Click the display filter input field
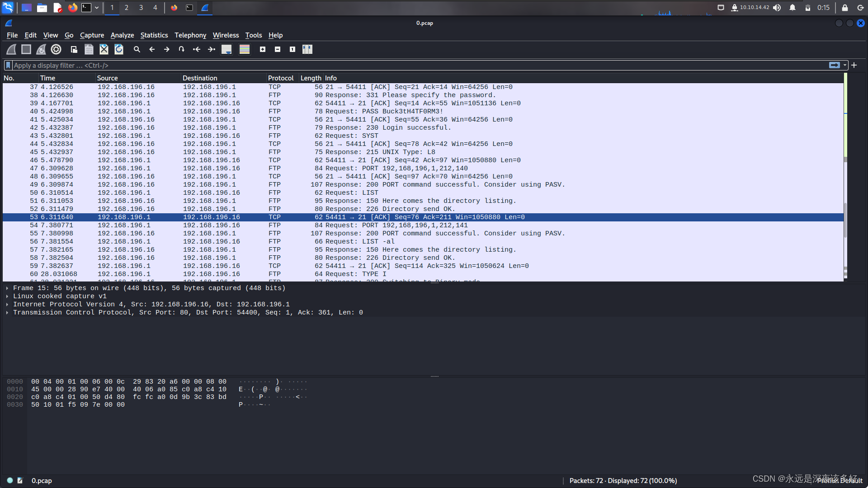Image resolution: width=868 pixels, height=488 pixels. tap(420, 66)
